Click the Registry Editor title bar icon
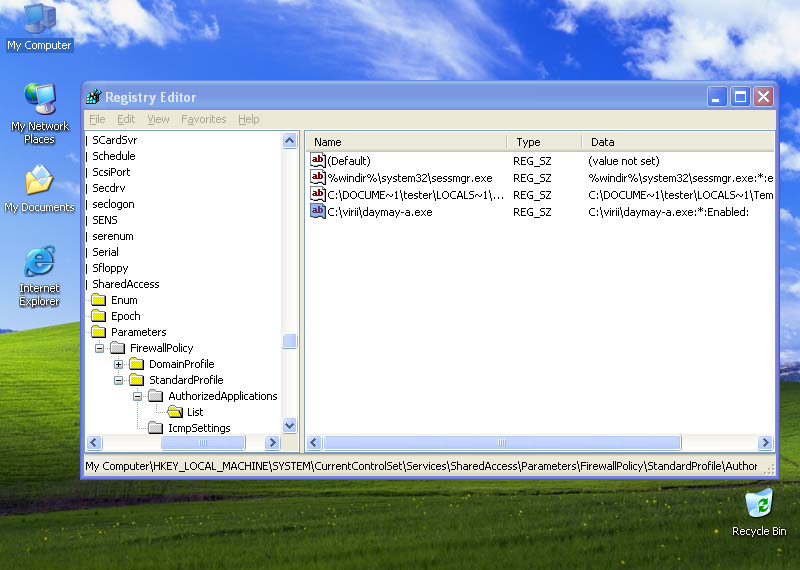This screenshot has width=800, height=570. (93, 96)
